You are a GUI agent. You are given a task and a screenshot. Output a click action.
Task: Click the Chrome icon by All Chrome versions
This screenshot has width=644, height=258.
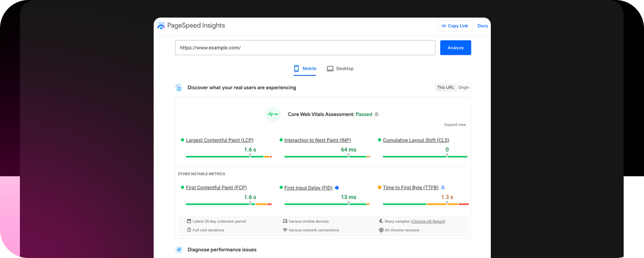[381, 230]
